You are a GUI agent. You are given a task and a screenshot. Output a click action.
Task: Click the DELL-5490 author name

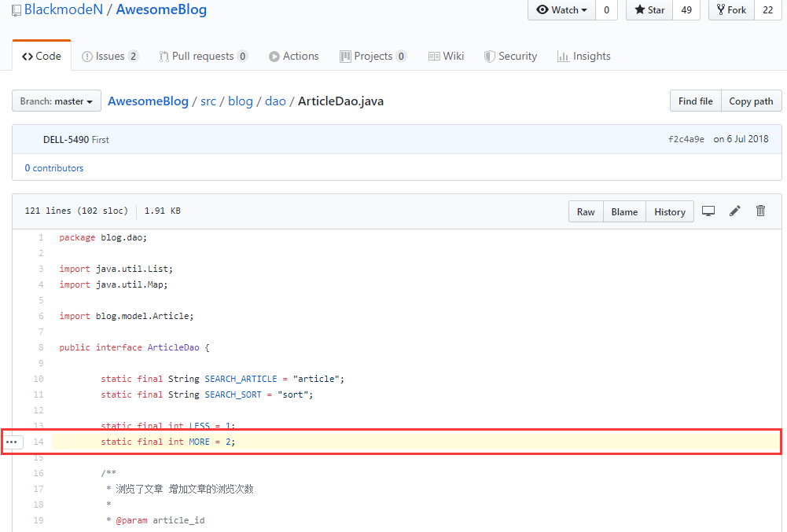[66, 140]
